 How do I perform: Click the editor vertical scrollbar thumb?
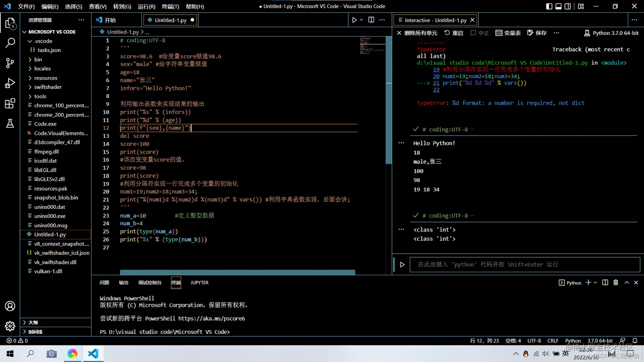click(x=389, y=100)
